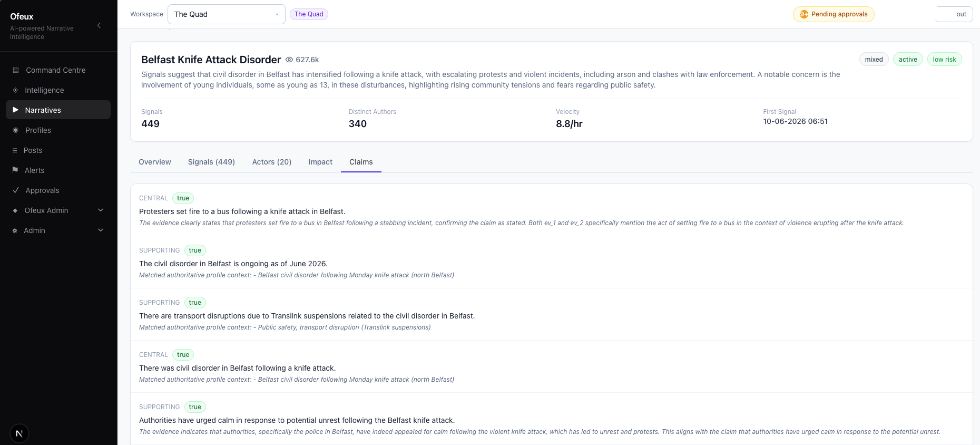This screenshot has width=980, height=445.
Task: Go to the Intelligence section
Action: point(58,90)
